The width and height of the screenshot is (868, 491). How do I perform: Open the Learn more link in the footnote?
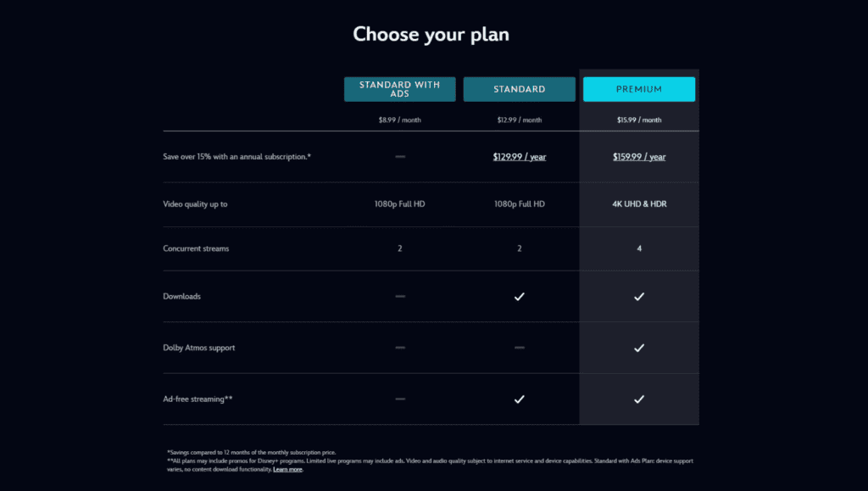click(x=288, y=469)
